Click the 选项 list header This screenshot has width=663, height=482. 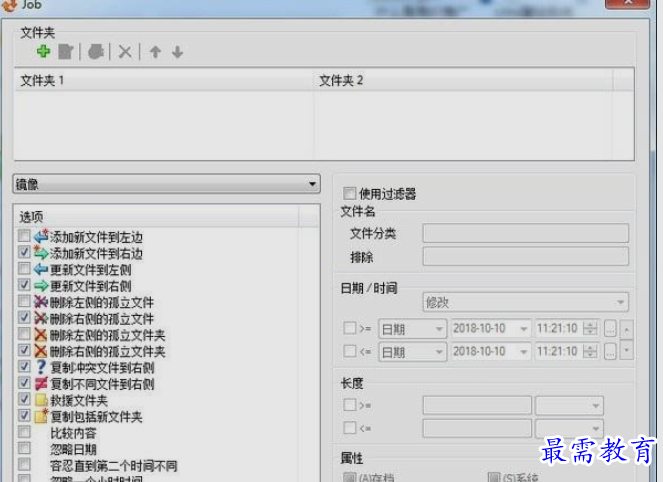tap(156, 216)
